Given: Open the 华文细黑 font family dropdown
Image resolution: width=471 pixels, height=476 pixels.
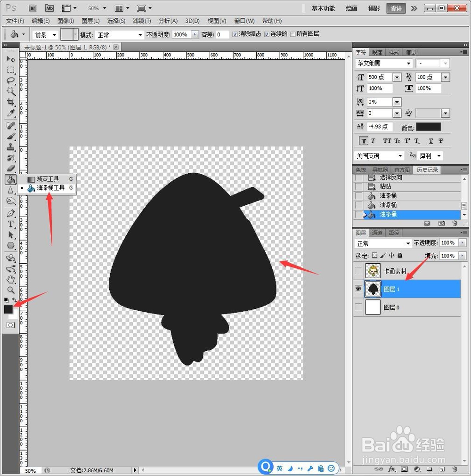Looking at the screenshot, I should (x=384, y=63).
